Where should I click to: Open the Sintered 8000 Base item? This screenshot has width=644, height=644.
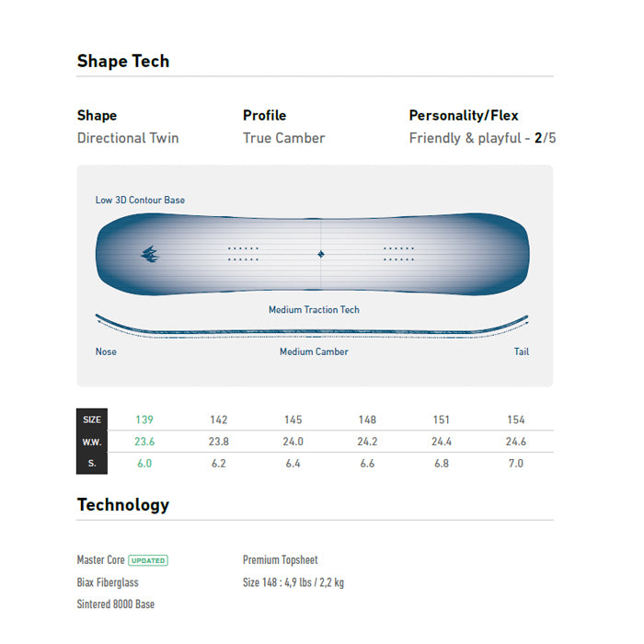click(116, 604)
